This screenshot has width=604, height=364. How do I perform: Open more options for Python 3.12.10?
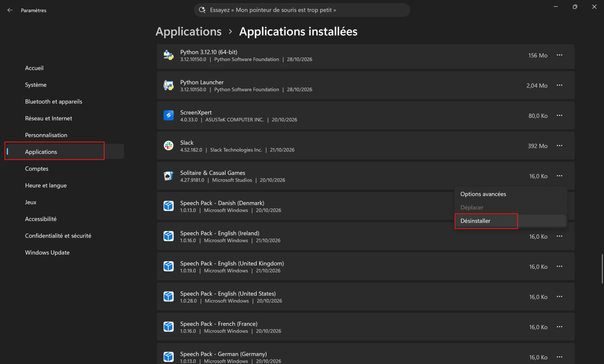click(x=559, y=55)
